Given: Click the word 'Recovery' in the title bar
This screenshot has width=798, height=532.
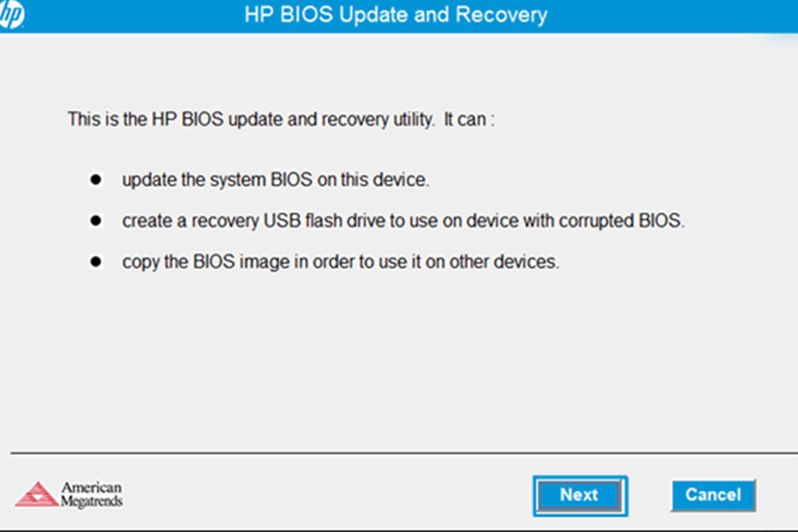Looking at the screenshot, I should pyautogui.click(x=501, y=15).
